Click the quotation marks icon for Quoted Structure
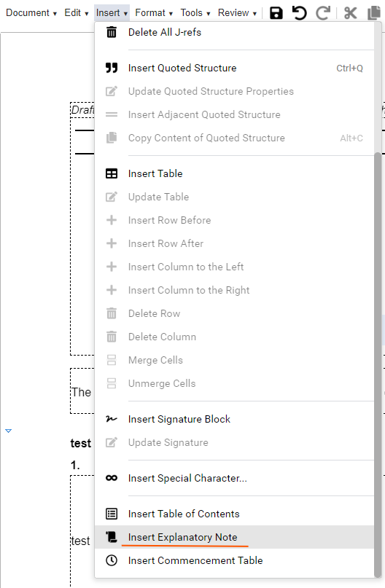Screen dimensions: 385x588 [x=112, y=68]
